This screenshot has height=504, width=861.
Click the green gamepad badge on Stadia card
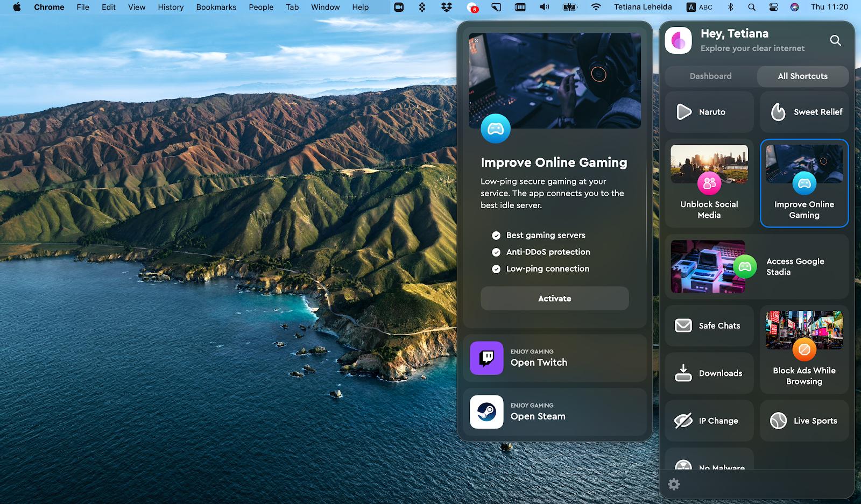point(745,267)
